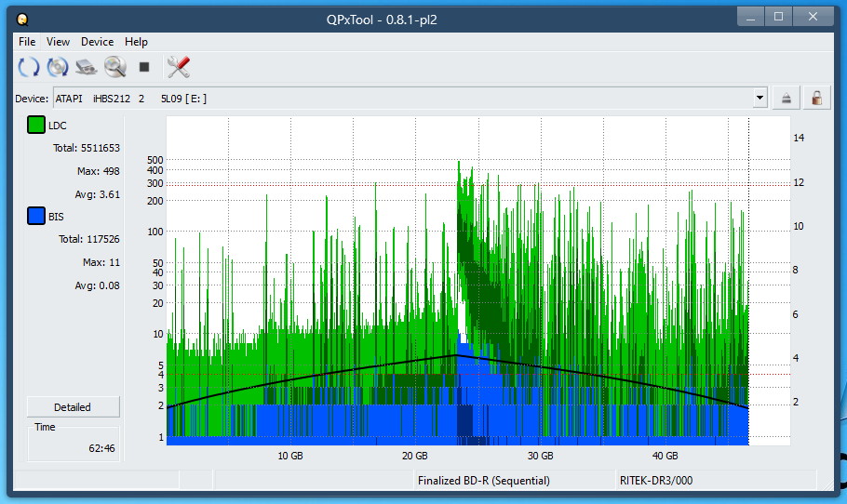Click the refresh/rescan arrows toolbar icon

click(x=29, y=67)
